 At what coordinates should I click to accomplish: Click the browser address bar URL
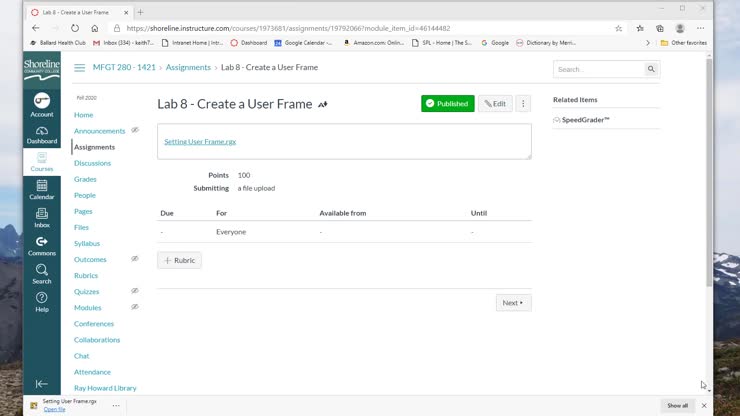[x=288, y=28]
